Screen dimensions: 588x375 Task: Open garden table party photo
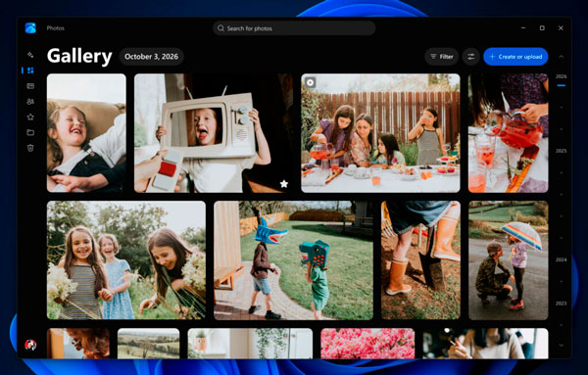(x=380, y=133)
